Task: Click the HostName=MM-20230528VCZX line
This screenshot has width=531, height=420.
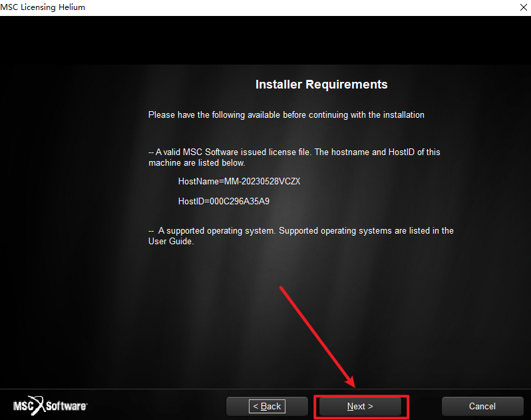Action: click(x=239, y=182)
